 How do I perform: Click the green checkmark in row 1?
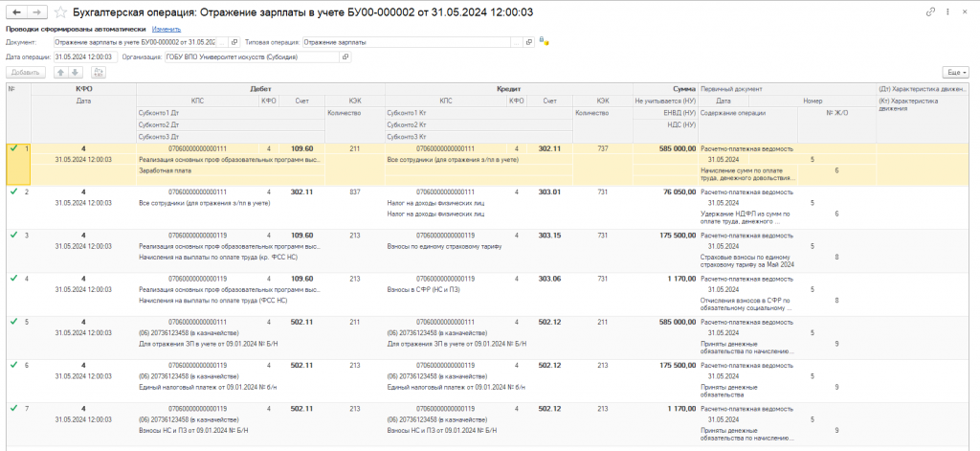pos(13,148)
